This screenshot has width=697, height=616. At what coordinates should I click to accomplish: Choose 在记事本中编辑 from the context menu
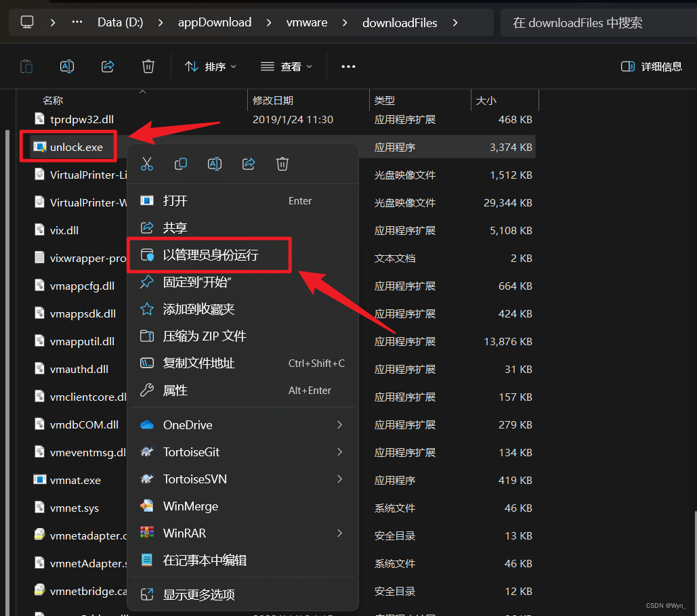242,560
